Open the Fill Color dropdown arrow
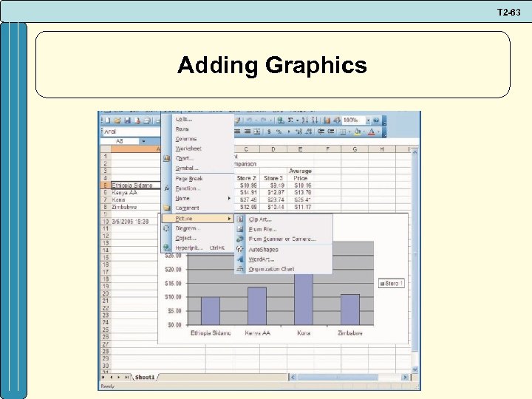The width and height of the screenshot is (532, 399). pyautogui.click(x=364, y=132)
